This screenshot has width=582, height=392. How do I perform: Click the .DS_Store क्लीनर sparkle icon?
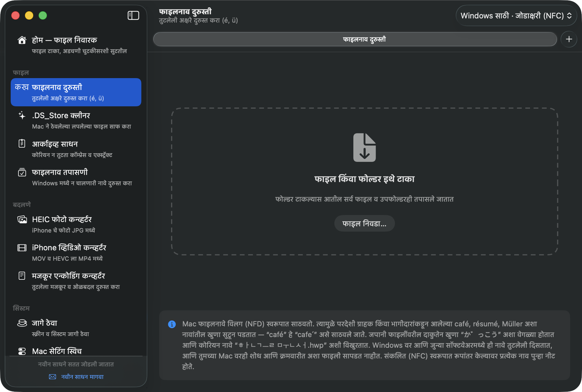[x=22, y=116]
